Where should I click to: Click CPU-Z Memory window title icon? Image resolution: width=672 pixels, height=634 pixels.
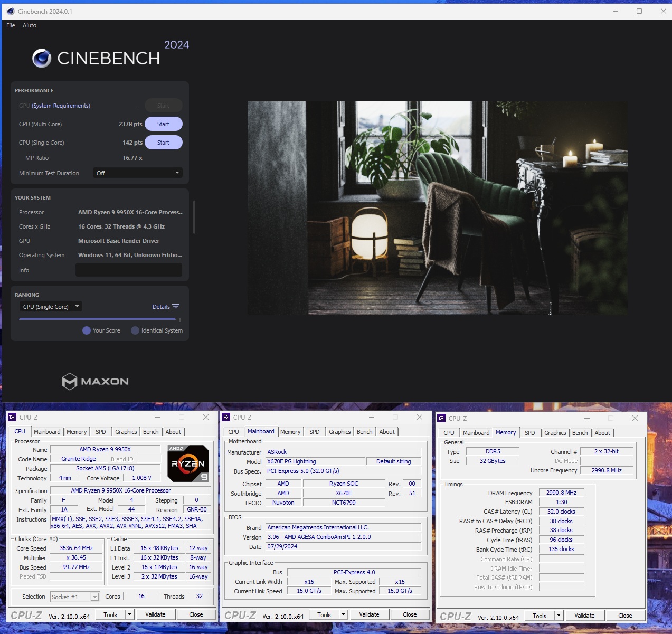441,418
